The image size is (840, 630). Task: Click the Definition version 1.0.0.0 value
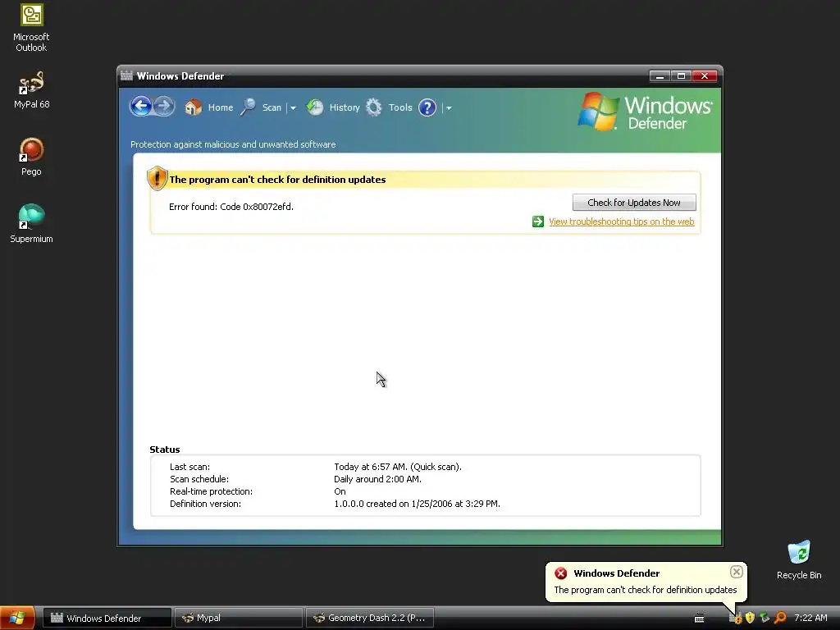click(417, 504)
